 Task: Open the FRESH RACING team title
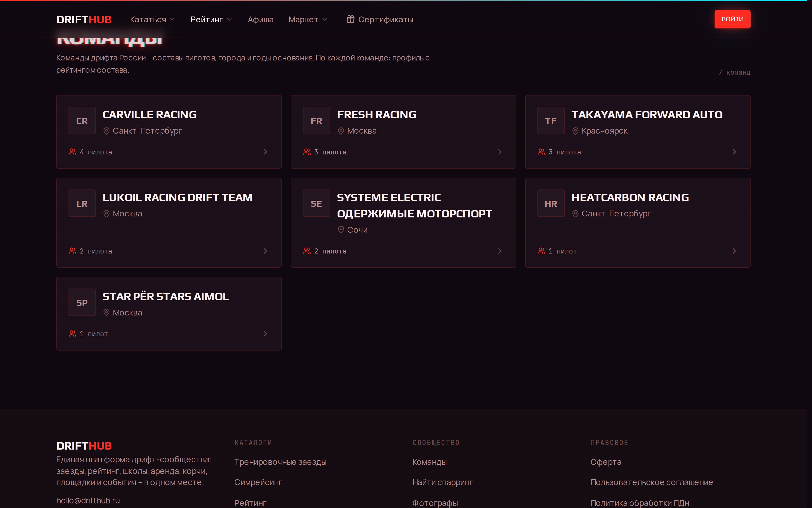tap(377, 115)
